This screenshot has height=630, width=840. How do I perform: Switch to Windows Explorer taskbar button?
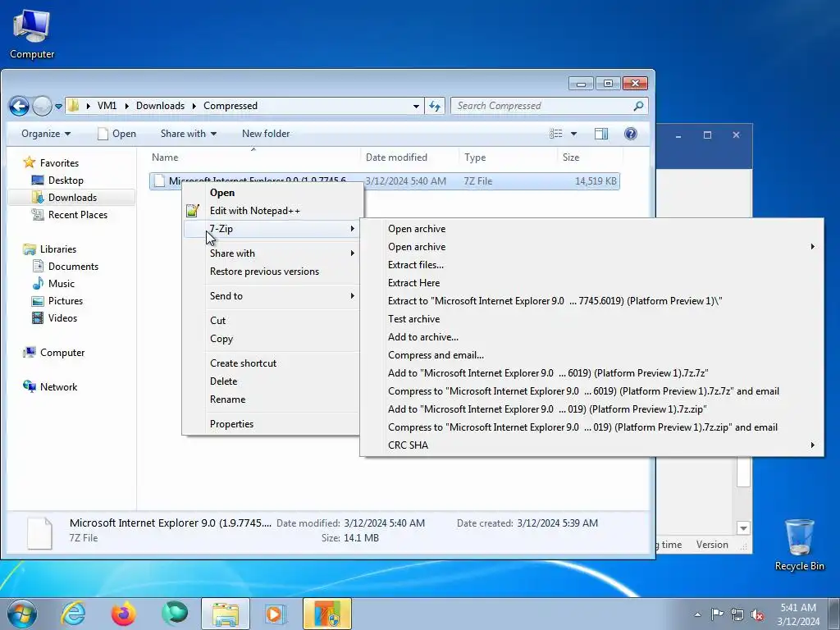(x=226, y=614)
